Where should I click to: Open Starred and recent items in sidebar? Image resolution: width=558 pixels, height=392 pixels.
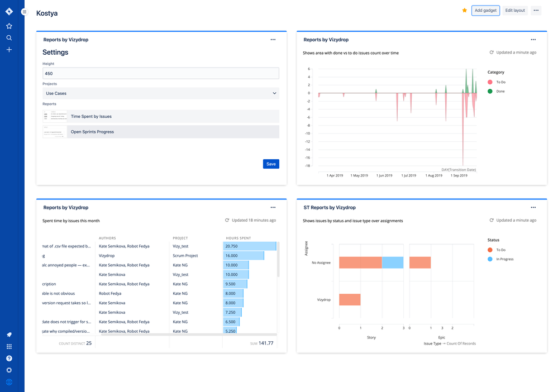click(x=9, y=26)
